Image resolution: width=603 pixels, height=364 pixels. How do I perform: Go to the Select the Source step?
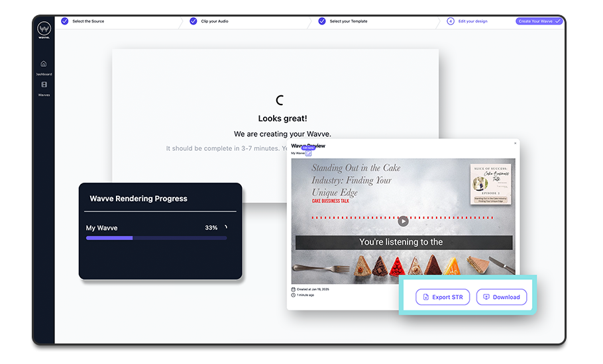click(88, 21)
